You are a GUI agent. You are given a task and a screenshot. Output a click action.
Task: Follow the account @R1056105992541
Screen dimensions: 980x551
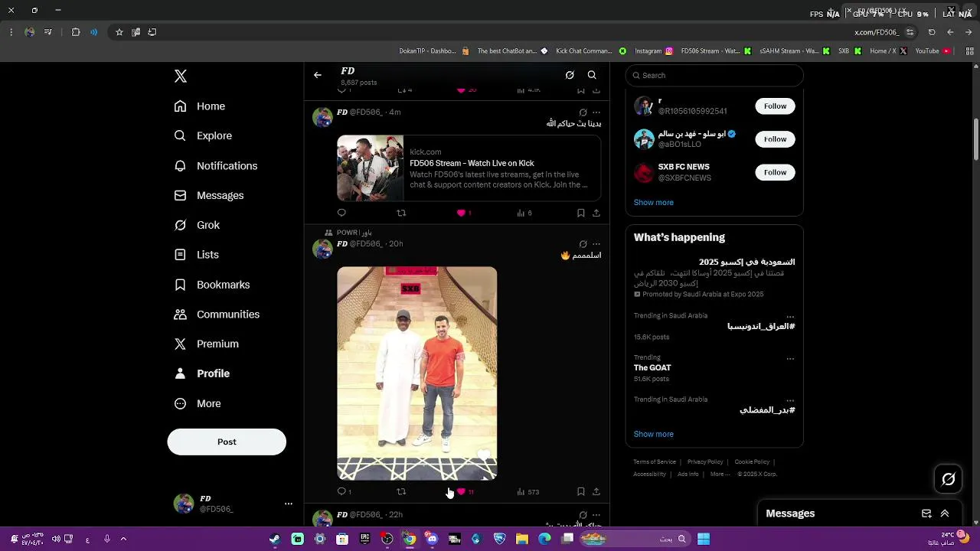point(775,106)
